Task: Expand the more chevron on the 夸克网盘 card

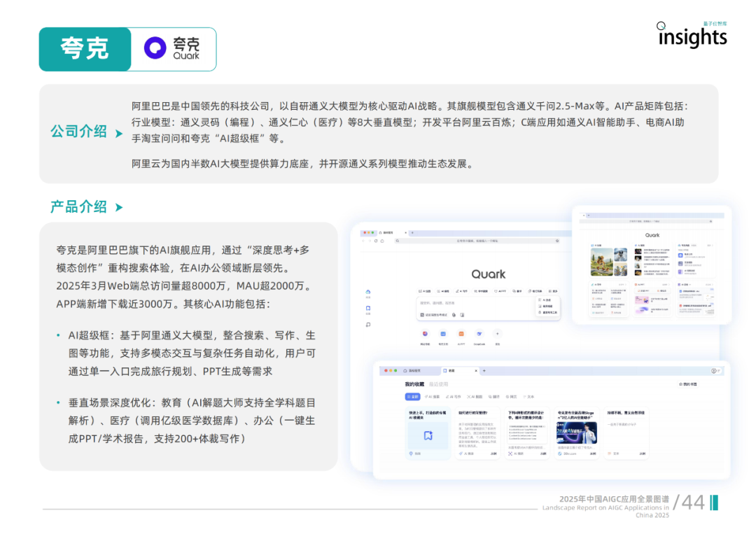Action: (713, 246)
